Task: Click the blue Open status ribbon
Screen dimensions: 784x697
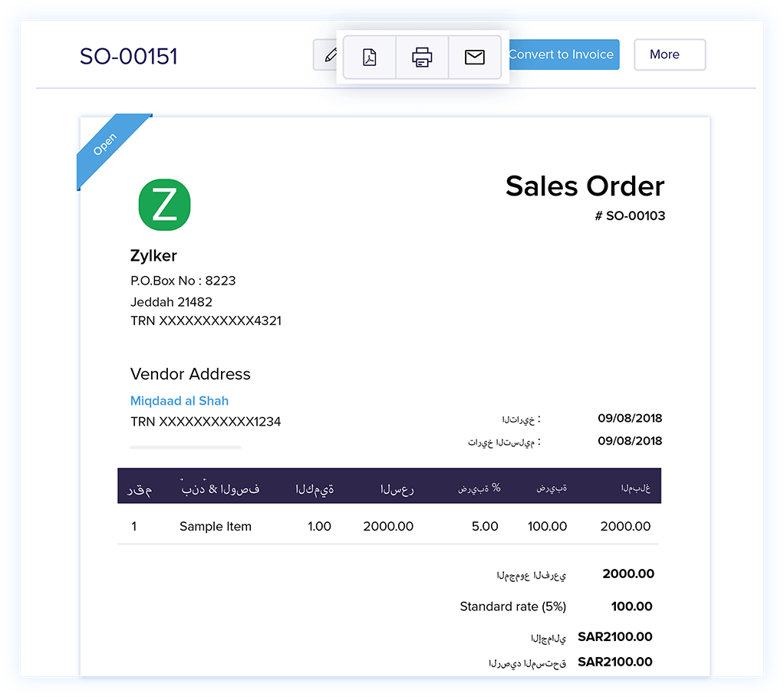Action: [108, 148]
